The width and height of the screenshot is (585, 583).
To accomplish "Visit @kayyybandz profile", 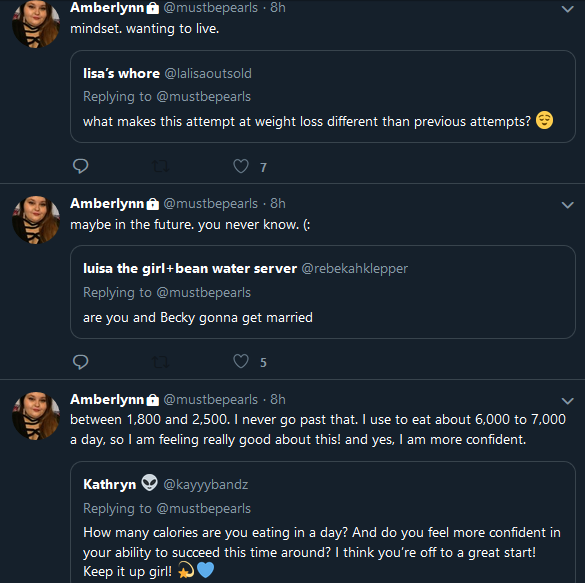I will 206,485.
